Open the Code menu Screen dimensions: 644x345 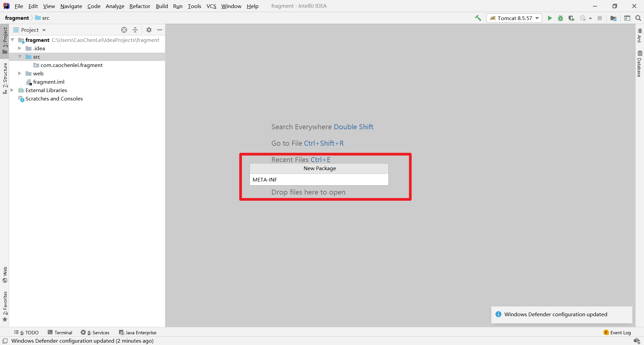click(x=94, y=6)
